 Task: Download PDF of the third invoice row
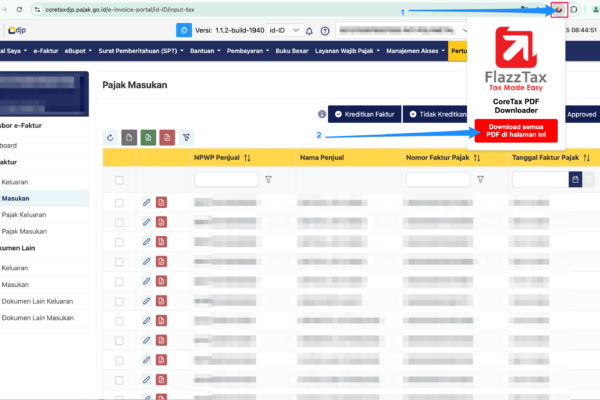point(161,242)
